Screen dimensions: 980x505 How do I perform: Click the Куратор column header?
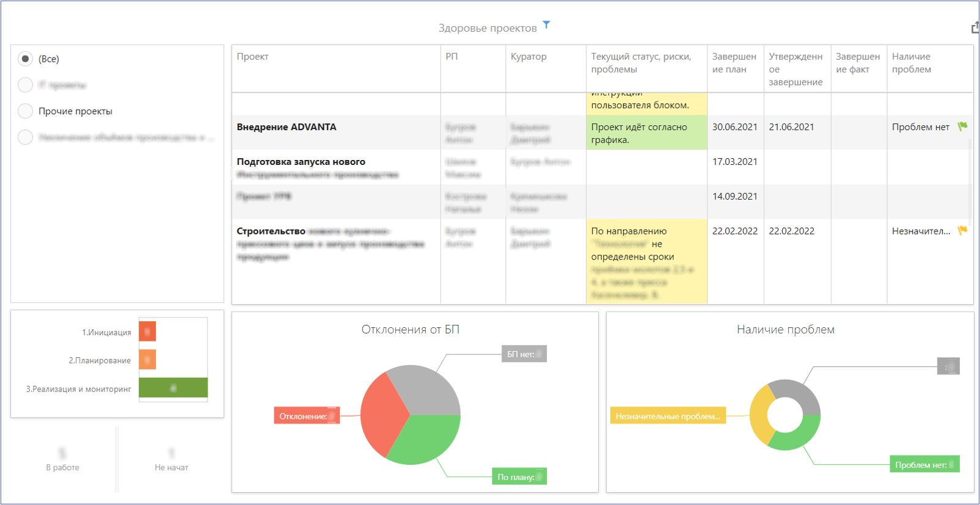(528, 57)
